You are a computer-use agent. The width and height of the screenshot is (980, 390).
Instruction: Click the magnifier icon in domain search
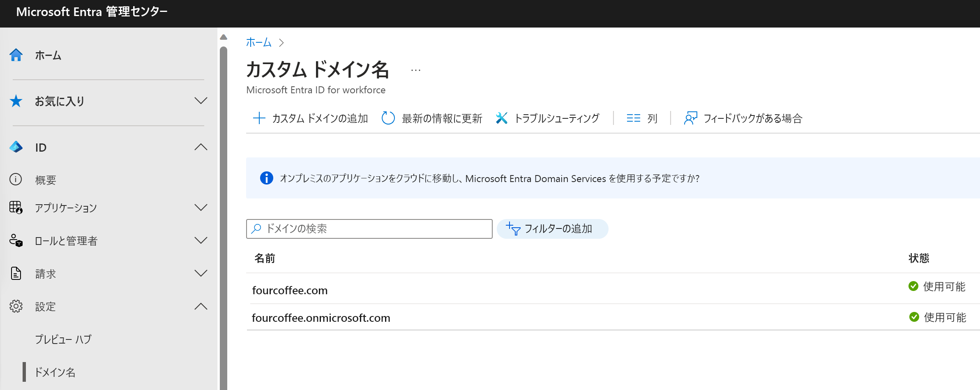(x=256, y=228)
